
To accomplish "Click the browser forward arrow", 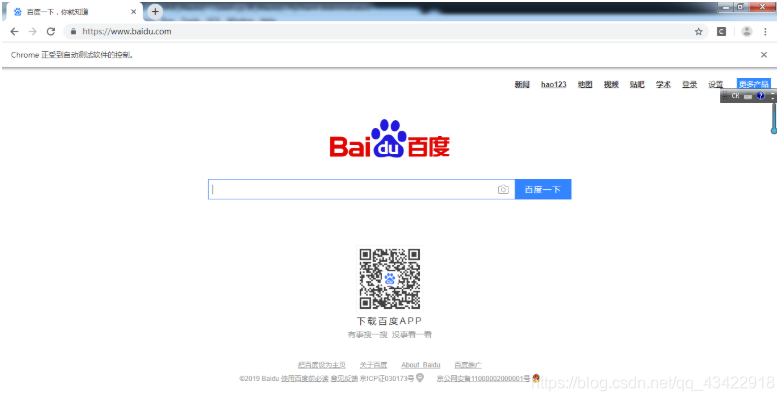I will click(x=32, y=32).
